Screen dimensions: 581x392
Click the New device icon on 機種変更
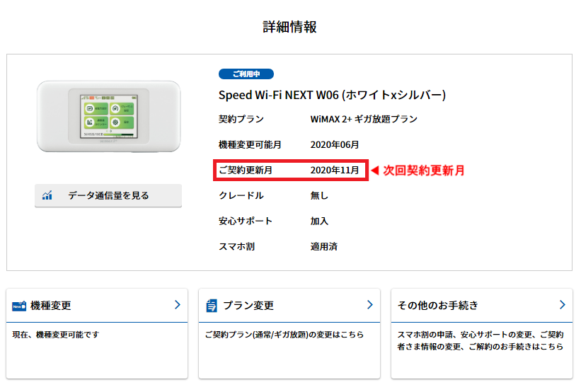click(19, 306)
